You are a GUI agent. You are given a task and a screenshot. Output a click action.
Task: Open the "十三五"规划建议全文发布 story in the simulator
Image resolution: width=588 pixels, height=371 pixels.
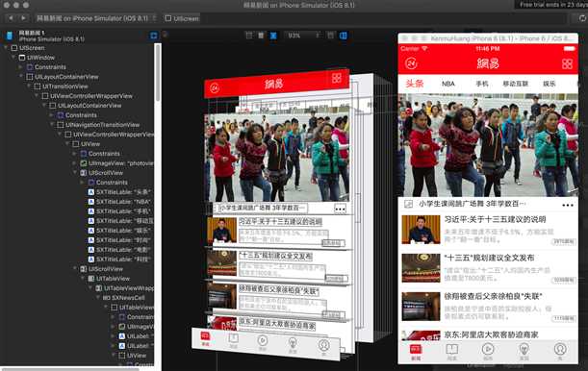(488, 267)
